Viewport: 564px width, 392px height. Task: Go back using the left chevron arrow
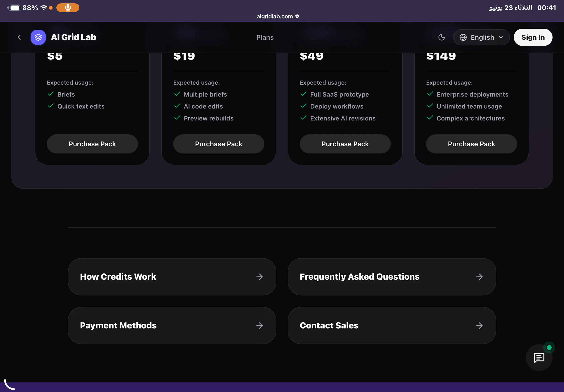coord(19,37)
